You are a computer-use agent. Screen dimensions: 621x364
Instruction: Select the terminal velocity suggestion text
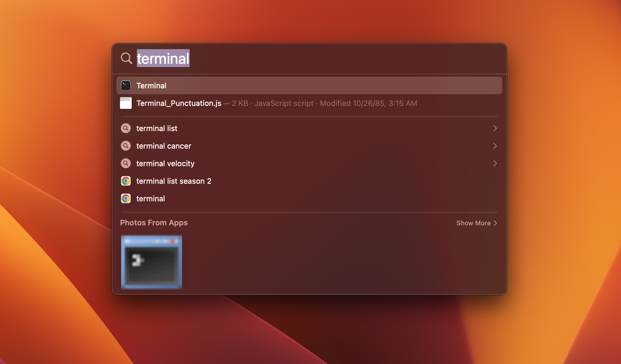point(165,163)
